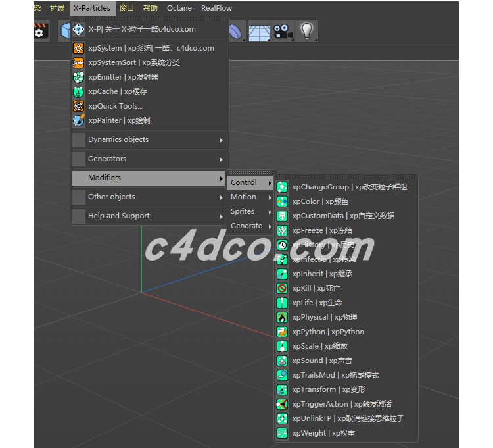Screen dimensions: 493x448
Task: Click the xpPhysical flame icon
Action: pyautogui.click(x=282, y=317)
